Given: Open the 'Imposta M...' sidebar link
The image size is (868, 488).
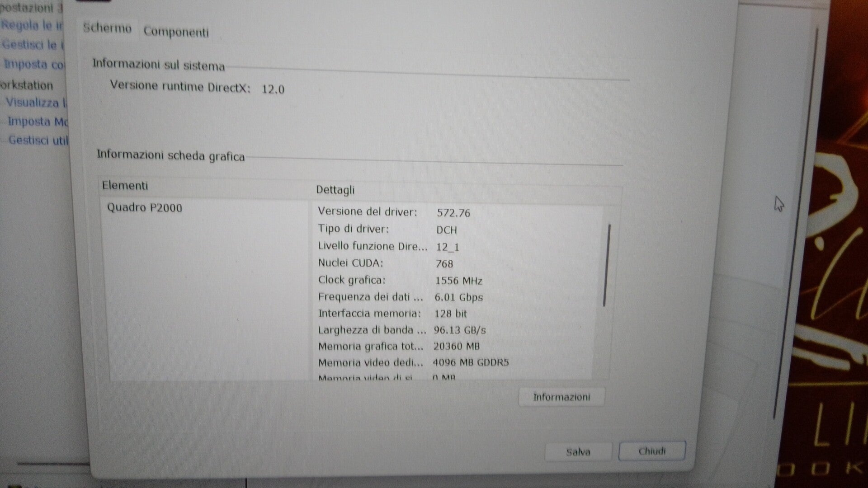Looking at the screenshot, I should pos(38,122).
